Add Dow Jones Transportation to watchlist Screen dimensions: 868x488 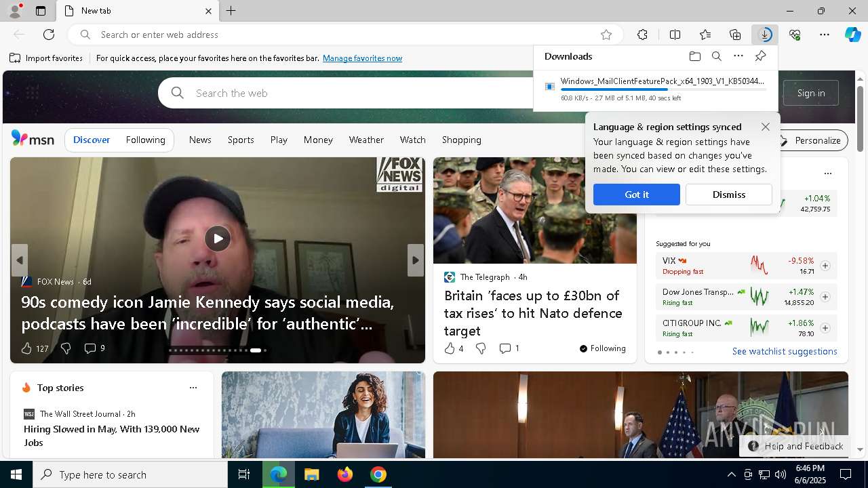point(825,297)
